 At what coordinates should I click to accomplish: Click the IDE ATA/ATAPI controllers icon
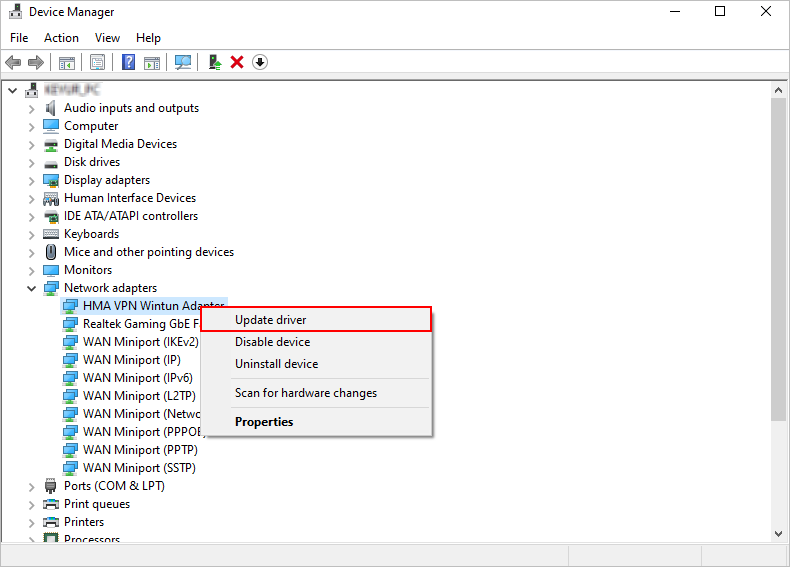(50, 216)
